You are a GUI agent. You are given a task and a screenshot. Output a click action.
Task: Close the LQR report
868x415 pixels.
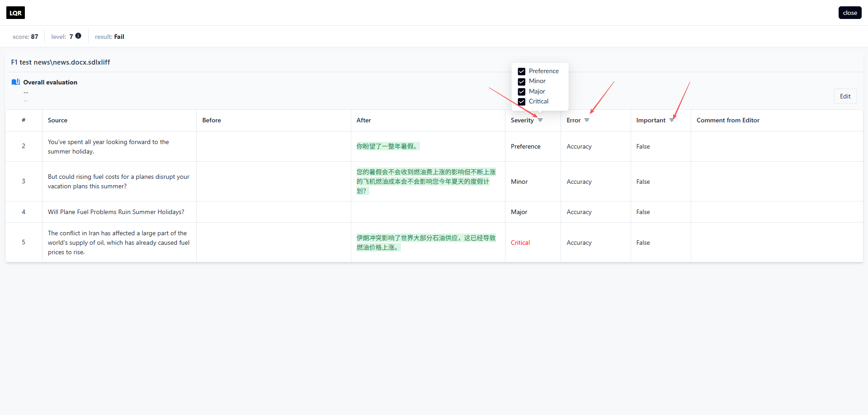pyautogui.click(x=850, y=13)
